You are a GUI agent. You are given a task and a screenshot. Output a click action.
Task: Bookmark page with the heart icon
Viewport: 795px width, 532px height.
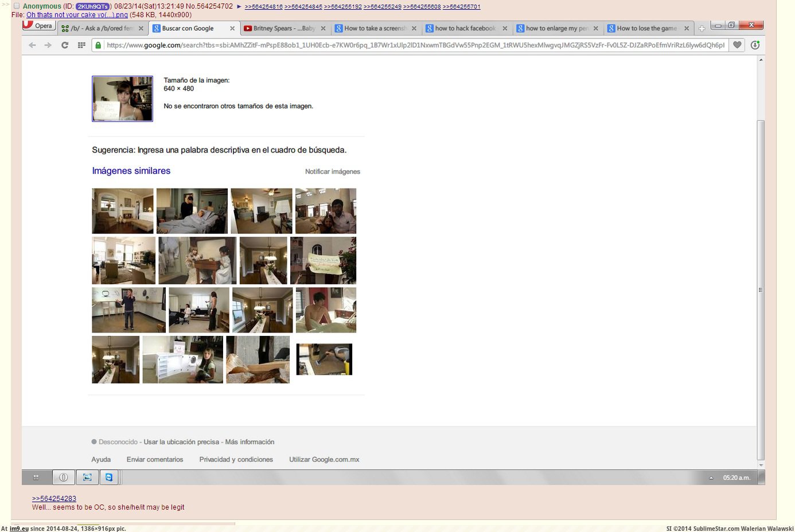click(738, 45)
